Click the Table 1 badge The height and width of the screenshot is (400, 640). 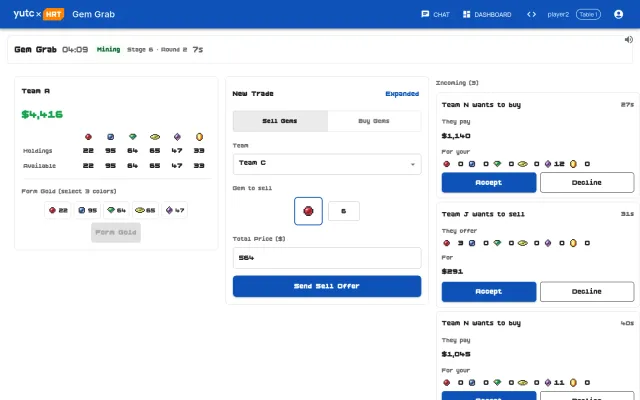[x=588, y=14]
